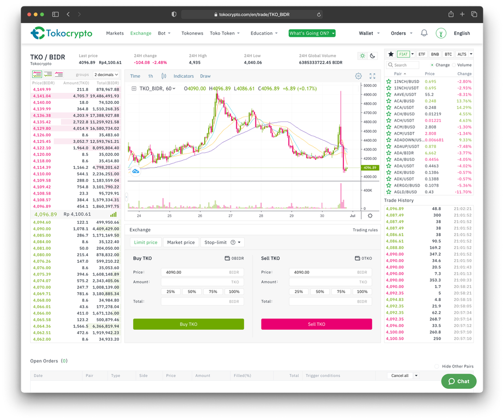Image resolution: width=504 pixels, height=420 pixels.
Task: Open chart settings gear icon
Action: (x=358, y=76)
